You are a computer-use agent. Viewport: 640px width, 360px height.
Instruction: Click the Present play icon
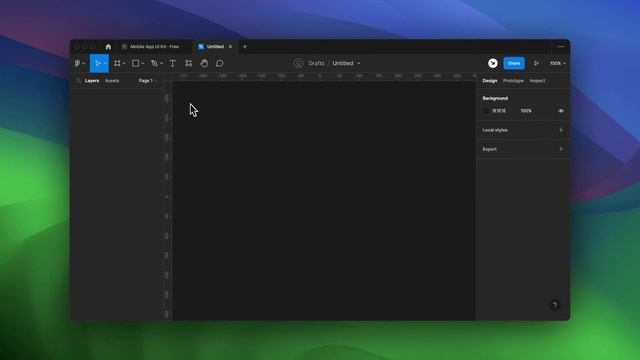tap(536, 63)
